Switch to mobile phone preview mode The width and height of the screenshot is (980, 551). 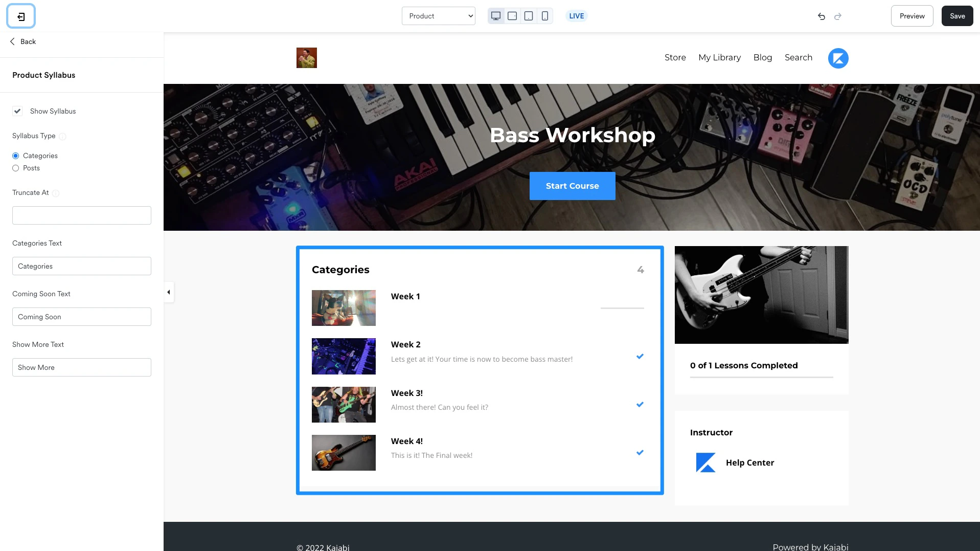pos(544,16)
